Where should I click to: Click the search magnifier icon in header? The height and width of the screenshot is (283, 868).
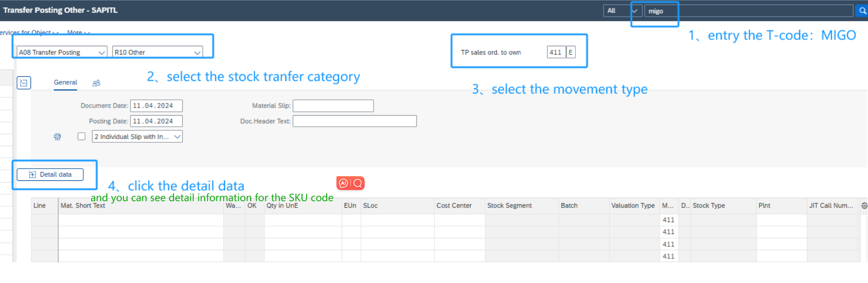(x=862, y=11)
